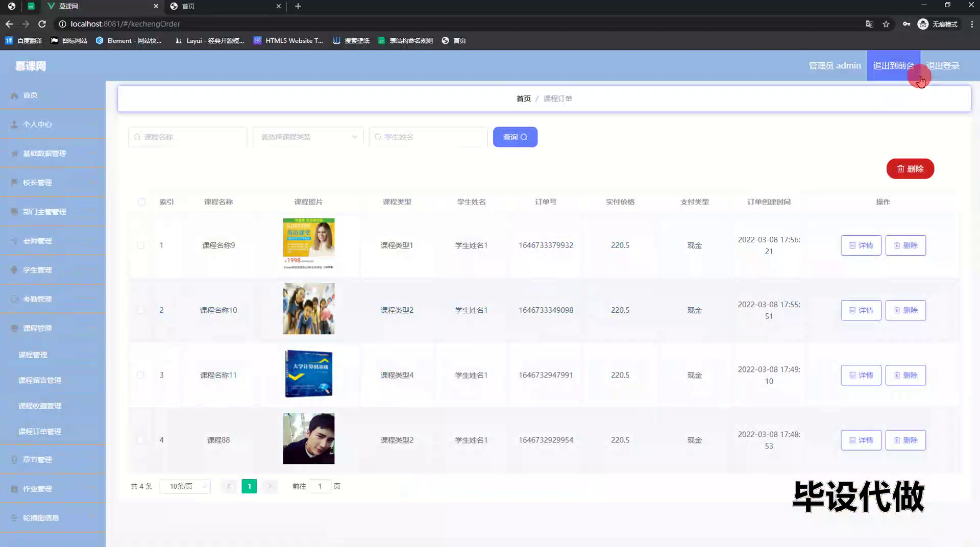Click 详情 for order 1646732947991
This screenshot has width=980, height=547.
pyautogui.click(x=861, y=375)
